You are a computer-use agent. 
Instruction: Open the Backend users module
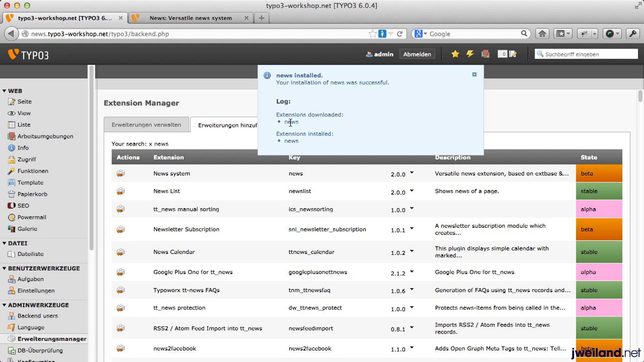click(38, 316)
